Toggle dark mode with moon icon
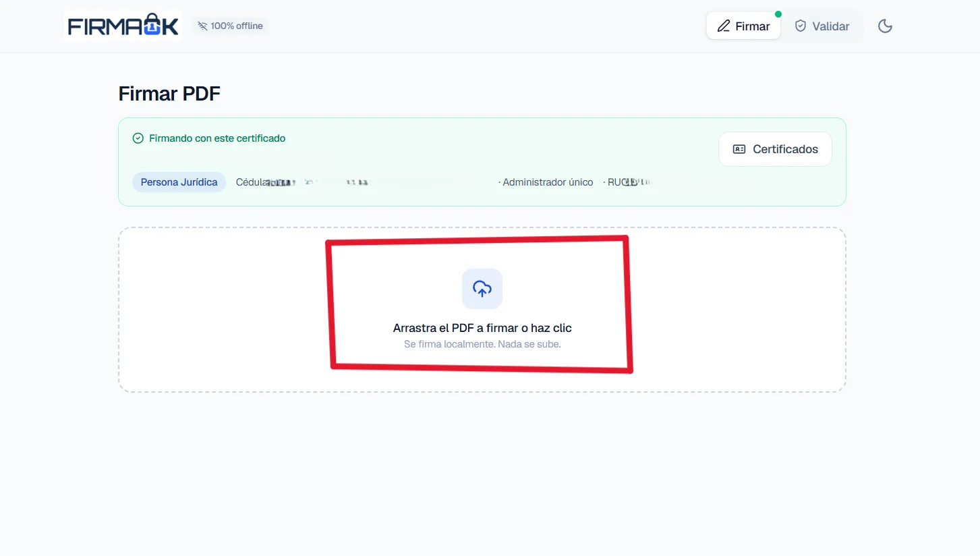Screen dimensions: 980x556 885,26
